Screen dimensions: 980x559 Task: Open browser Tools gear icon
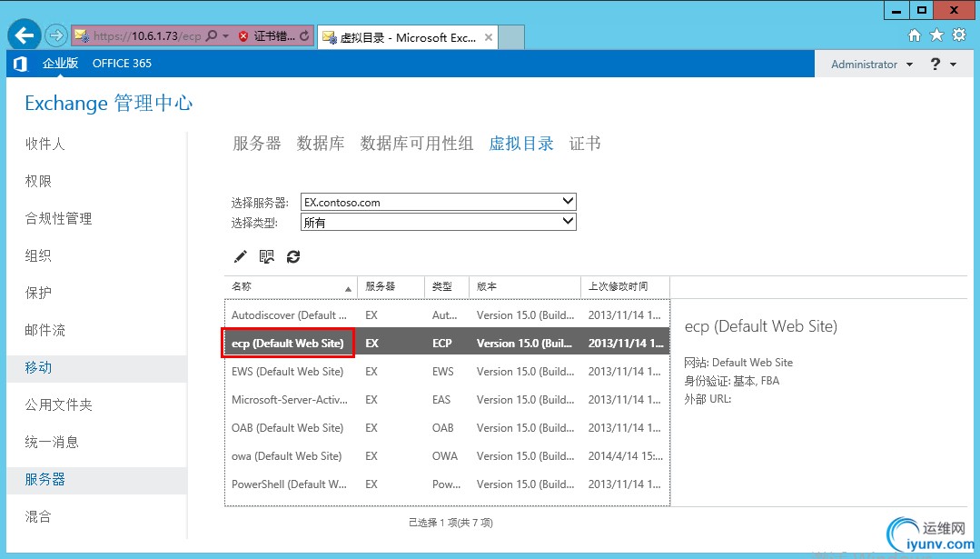pyautogui.click(x=959, y=35)
